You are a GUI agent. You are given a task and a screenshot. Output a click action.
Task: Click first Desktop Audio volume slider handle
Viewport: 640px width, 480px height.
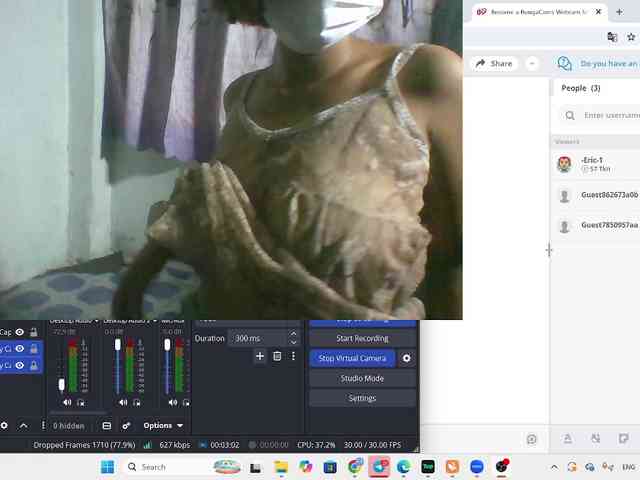[61, 384]
